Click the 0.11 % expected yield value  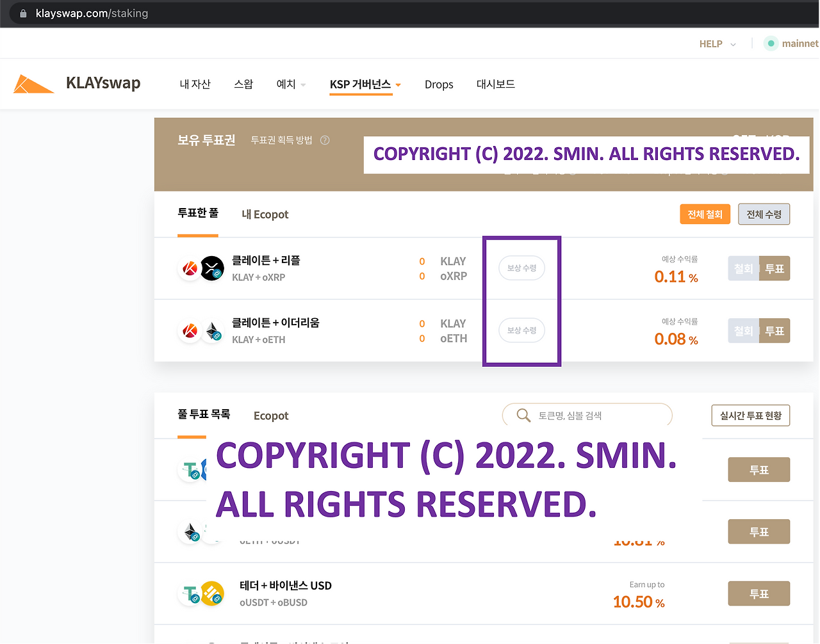click(x=676, y=277)
